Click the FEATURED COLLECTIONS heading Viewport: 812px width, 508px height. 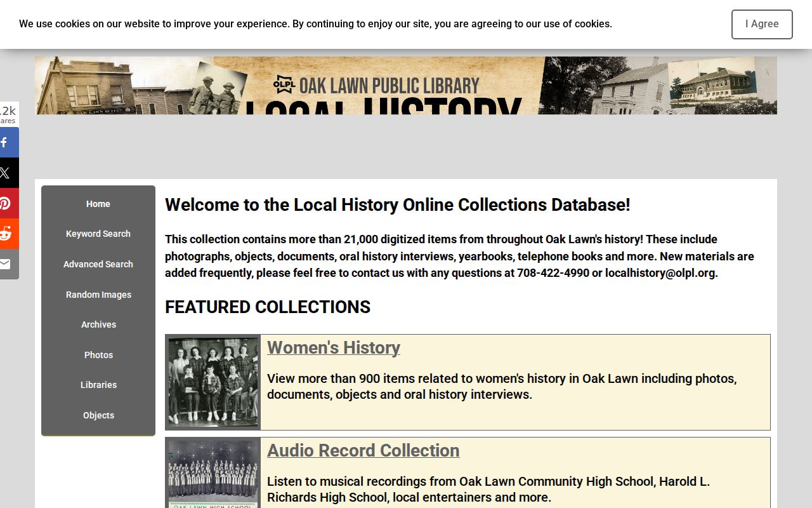point(268,307)
